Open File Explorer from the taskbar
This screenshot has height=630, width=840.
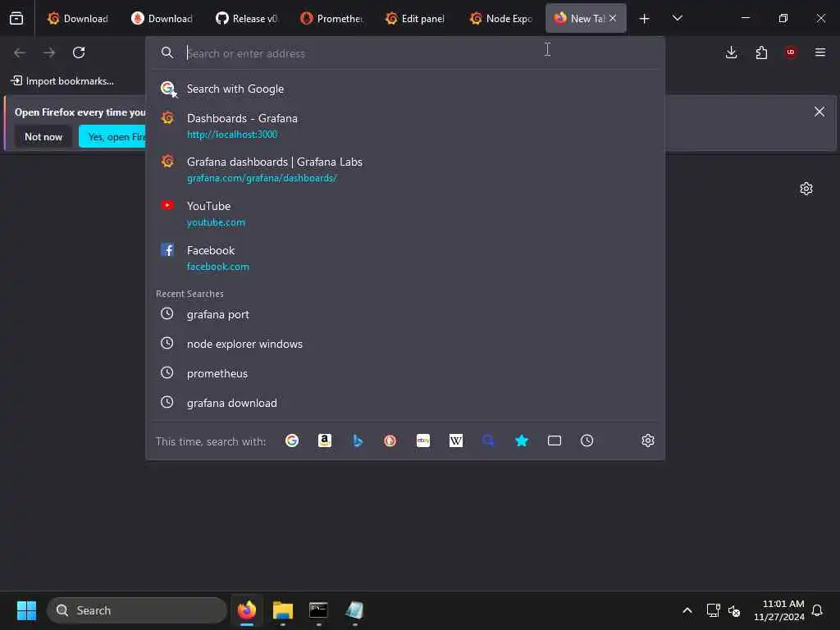(x=283, y=610)
